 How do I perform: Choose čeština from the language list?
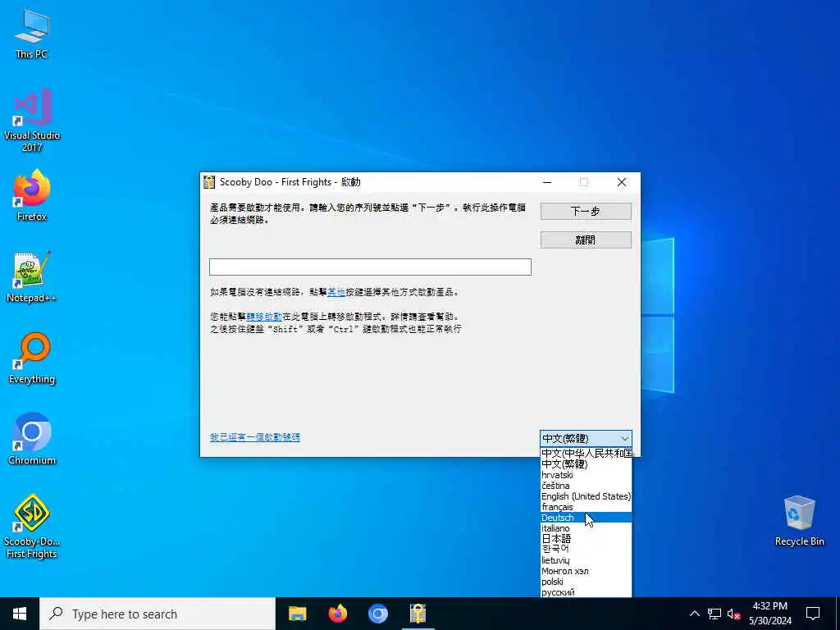586,486
